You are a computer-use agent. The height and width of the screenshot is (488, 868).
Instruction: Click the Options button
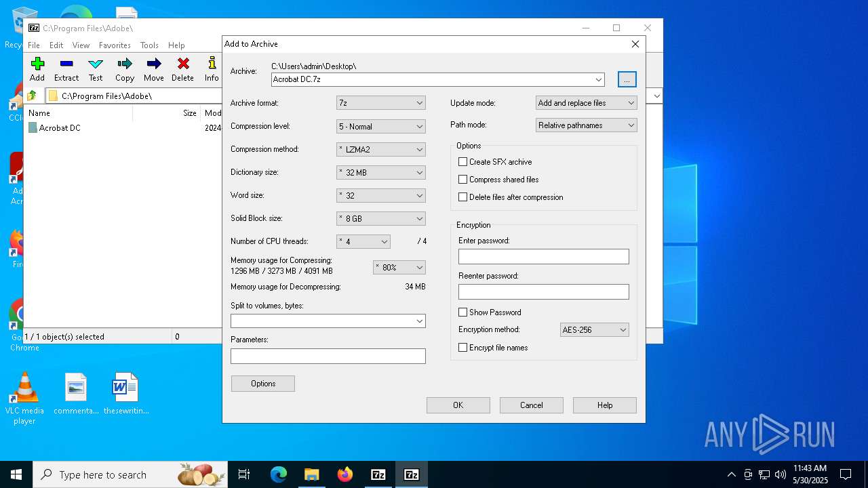coord(263,384)
